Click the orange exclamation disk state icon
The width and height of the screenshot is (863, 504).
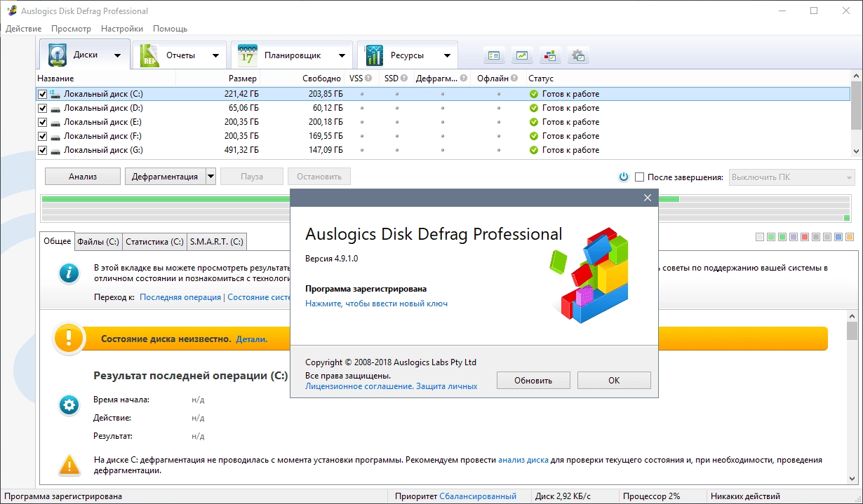click(x=68, y=338)
